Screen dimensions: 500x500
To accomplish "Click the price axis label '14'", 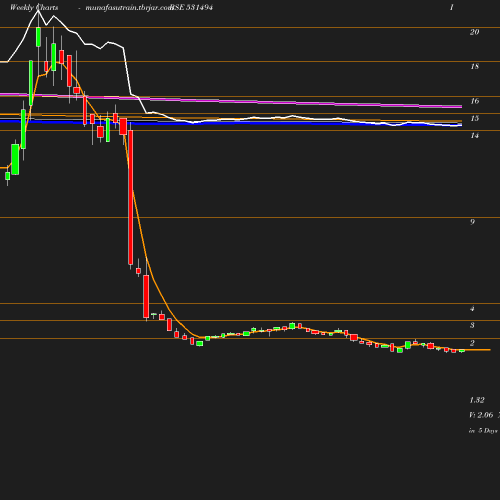I will (474, 135).
